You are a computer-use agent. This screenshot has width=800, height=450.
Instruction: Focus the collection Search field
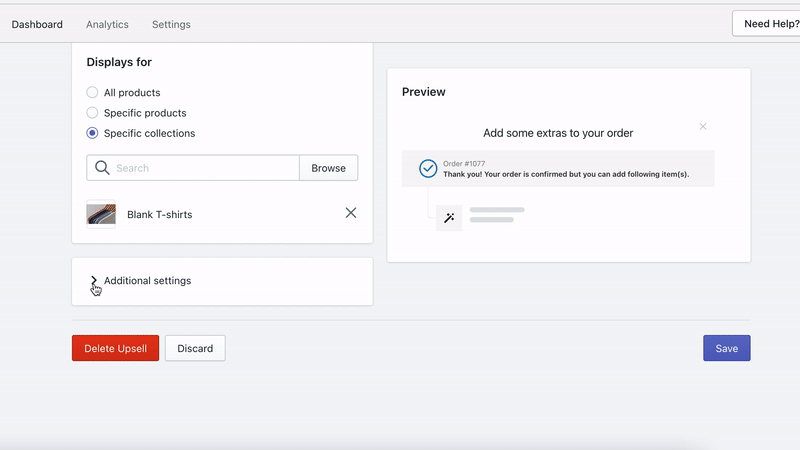pyautogui.click(x=193, y=168)
